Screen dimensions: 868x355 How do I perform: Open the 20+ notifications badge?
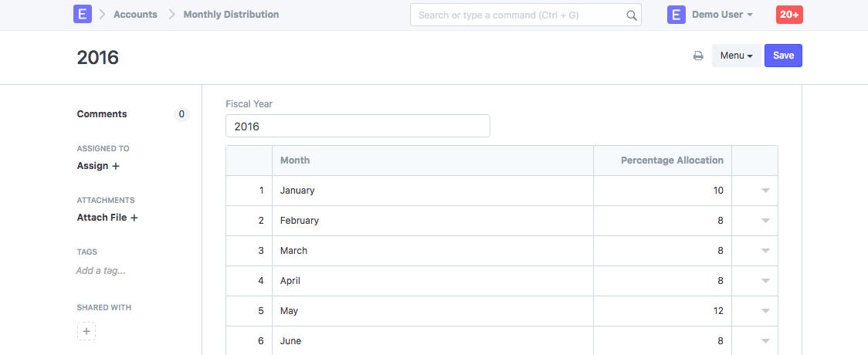point(789,15)
